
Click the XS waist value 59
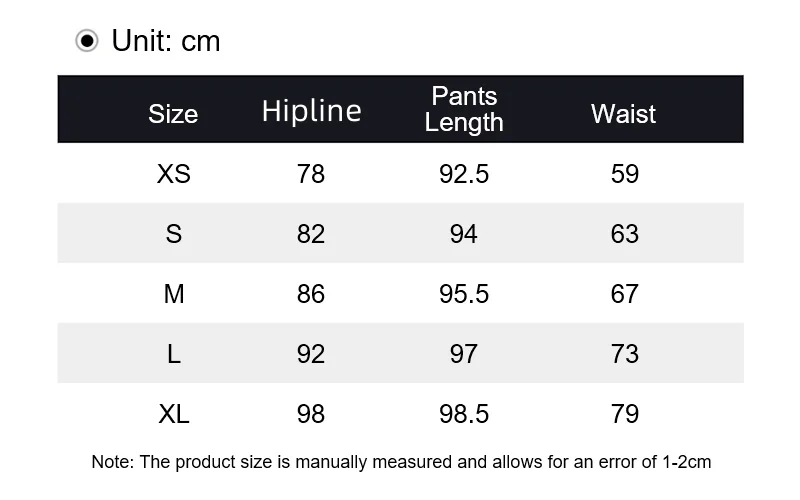(x=624, y=174)
